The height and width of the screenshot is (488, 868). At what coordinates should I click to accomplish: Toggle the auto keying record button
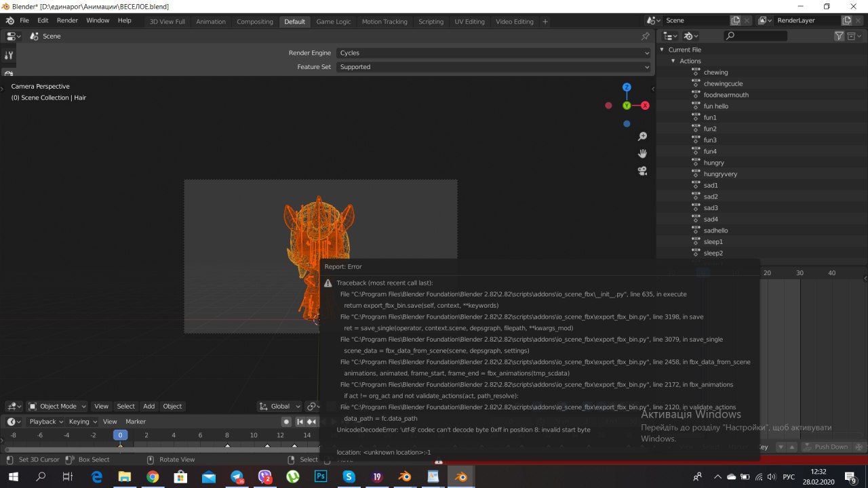click(286, 422)
